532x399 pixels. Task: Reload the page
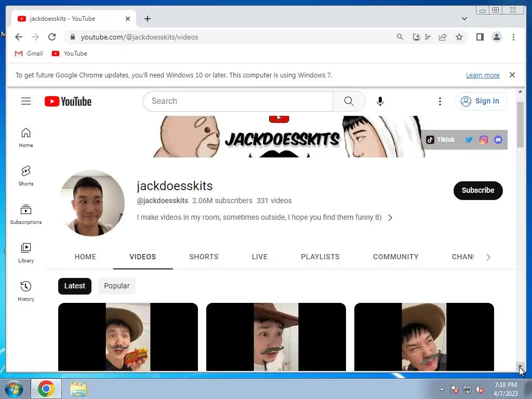tap(52, 37)
